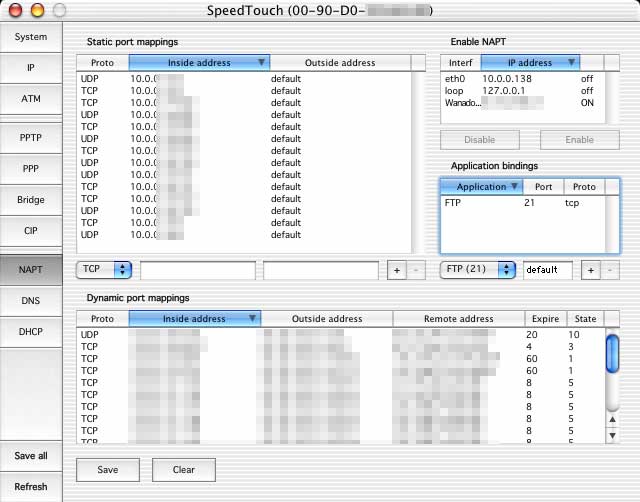Minimize the SpeedTouch window

tap(37, 10)
